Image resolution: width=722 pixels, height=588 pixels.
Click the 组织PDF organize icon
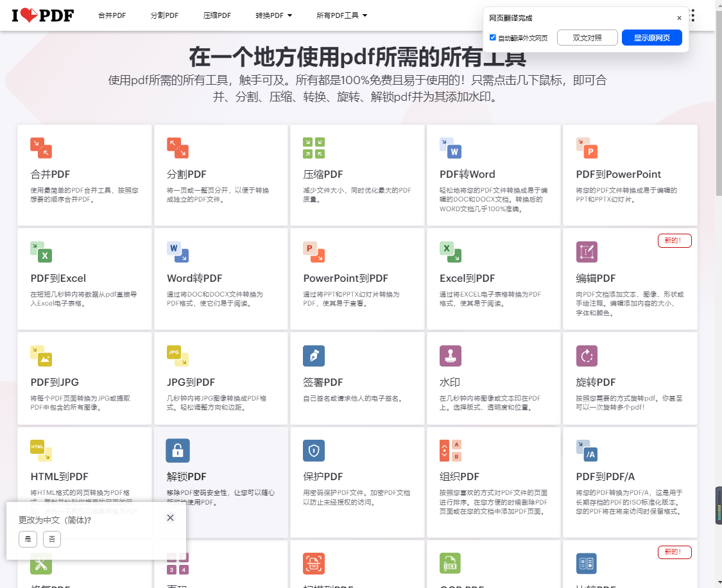coord(451,451)
